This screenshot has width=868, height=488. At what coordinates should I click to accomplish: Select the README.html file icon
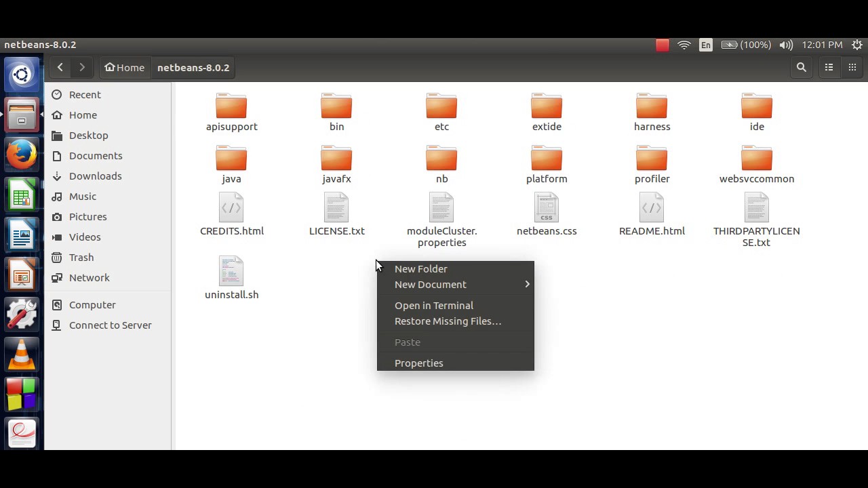tap(652, 207)
